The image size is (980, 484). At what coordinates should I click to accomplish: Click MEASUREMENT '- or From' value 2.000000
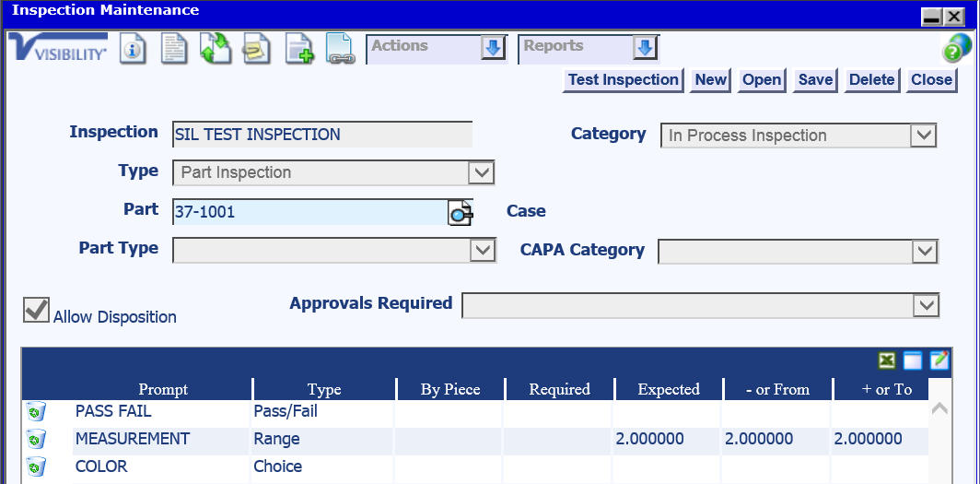coord(759,439)
